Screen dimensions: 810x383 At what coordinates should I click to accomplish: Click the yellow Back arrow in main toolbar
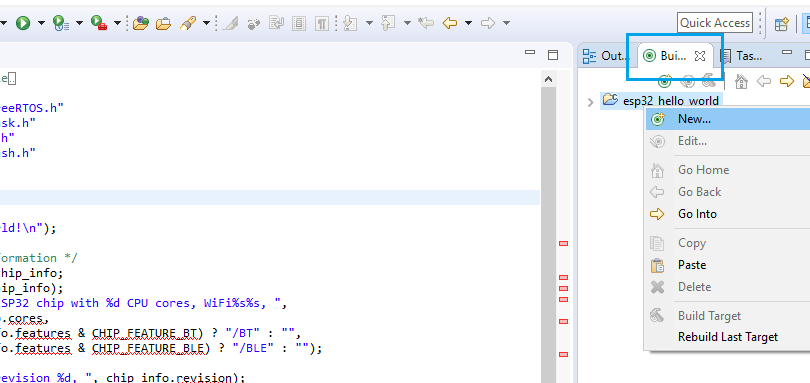coord(450,23)
